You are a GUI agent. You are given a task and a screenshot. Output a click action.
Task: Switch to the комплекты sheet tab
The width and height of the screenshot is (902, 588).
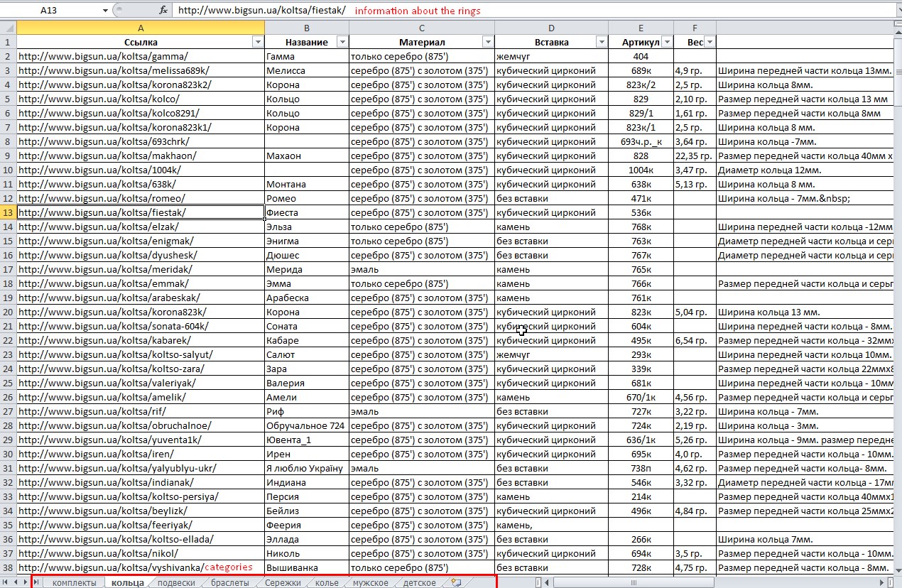[x=74, y=582]
